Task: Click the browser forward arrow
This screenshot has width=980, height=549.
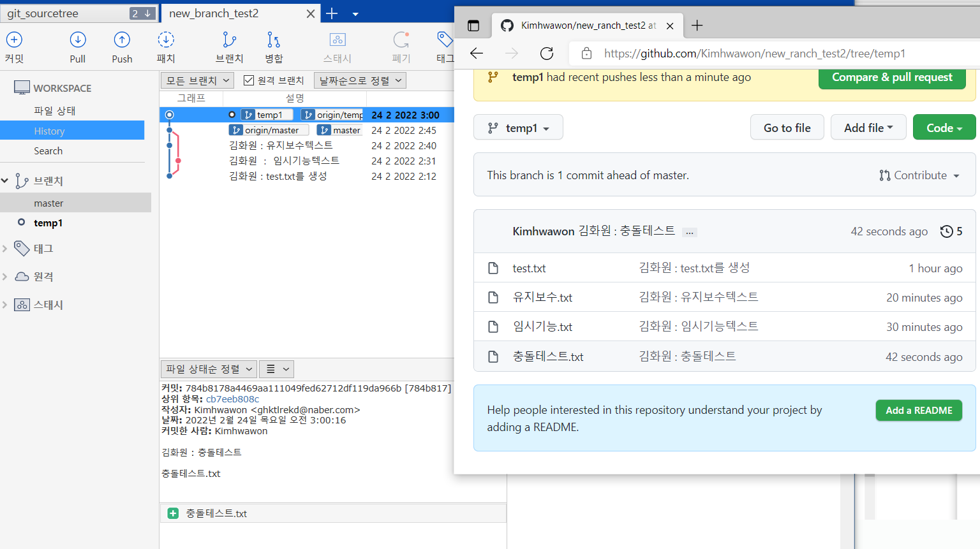Action: click(512, 54)
